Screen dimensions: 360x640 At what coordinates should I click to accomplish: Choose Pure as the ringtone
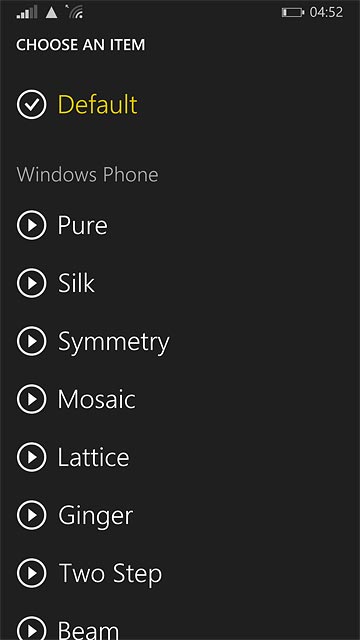(x=82, y=225)
